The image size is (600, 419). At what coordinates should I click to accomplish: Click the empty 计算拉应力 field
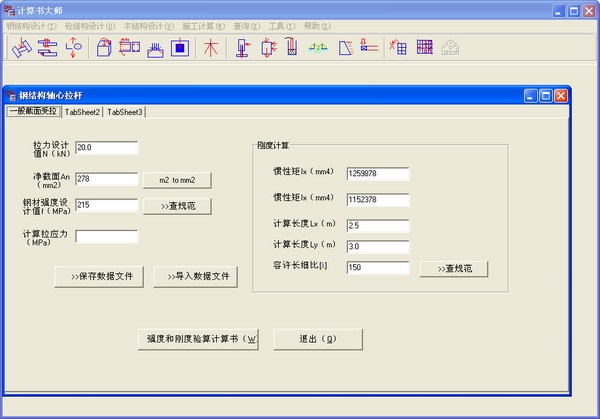tap(107, 236)
